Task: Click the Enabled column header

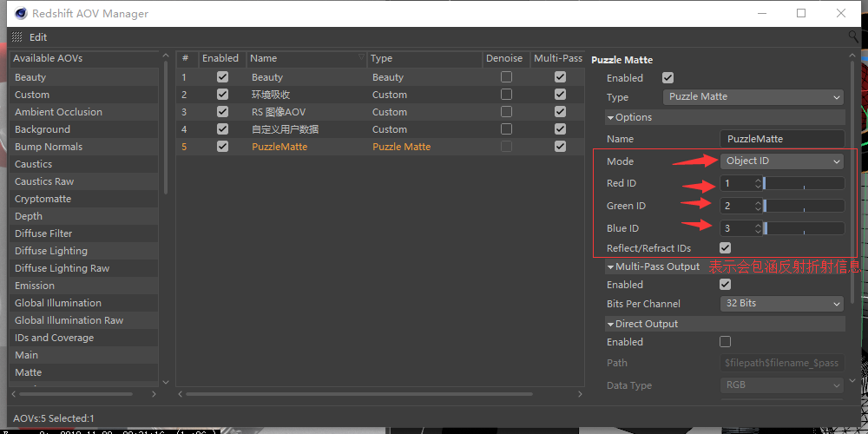Action: click(220, 58)
